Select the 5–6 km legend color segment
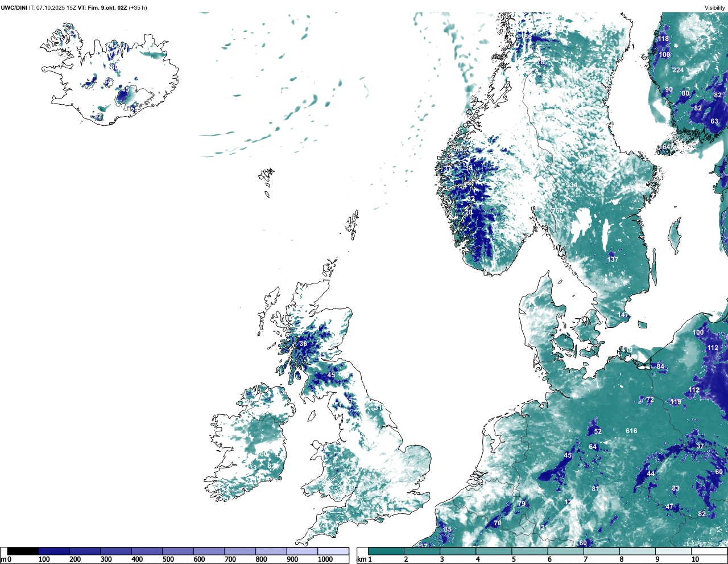The width and height of the screenshot is (728, 564). point(530,551)
